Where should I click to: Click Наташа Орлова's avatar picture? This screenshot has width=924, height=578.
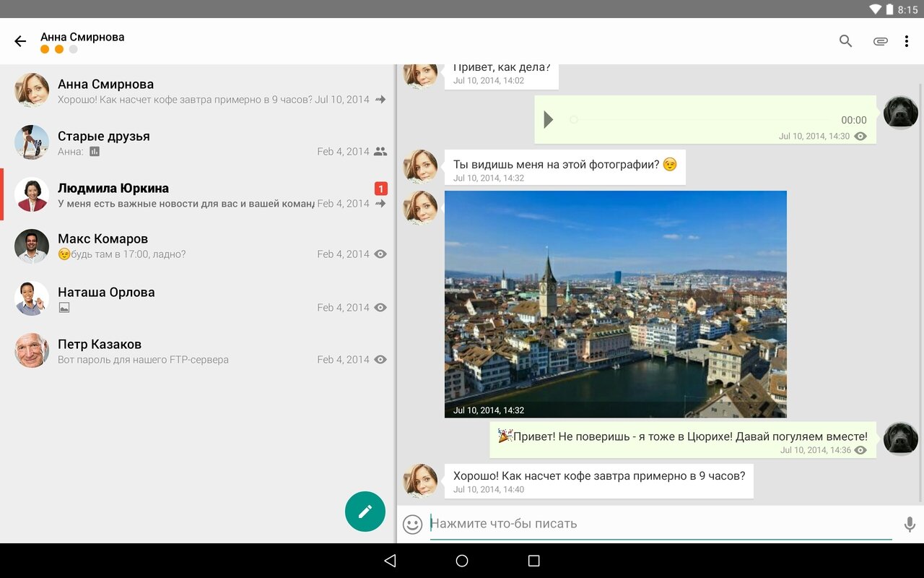pyautogui.click(x=32, y=298)
